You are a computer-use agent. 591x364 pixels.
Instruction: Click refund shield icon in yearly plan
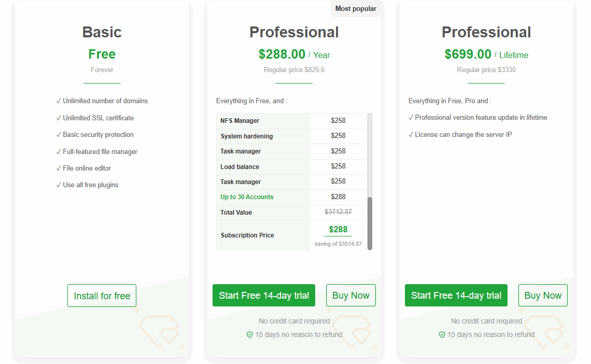click(249, 334)
